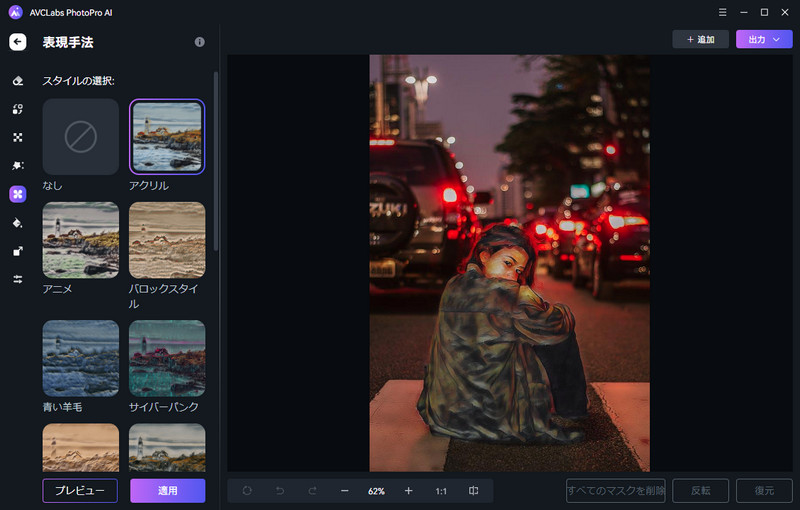Click the 62% zoom value
The height and width of the screenshot is (510, 800).
coord(377,491)
